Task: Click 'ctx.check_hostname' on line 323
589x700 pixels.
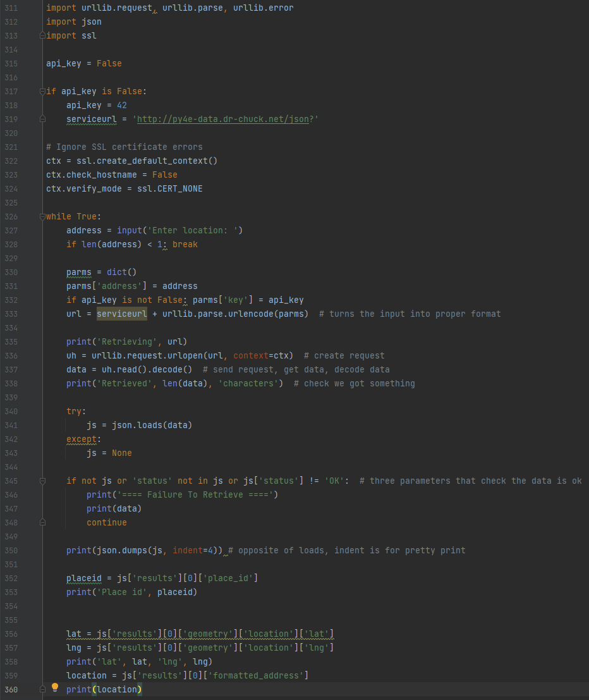Action: tap(92, 175)
